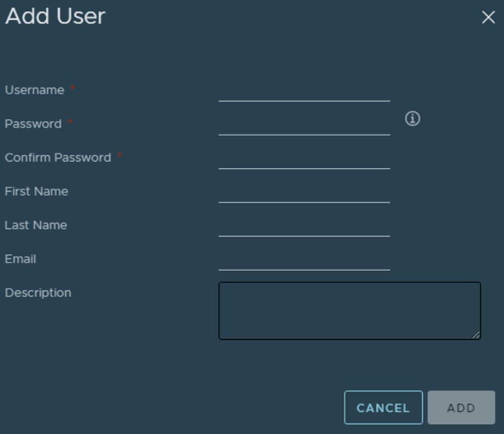Focus the Last Name input field

[x=304, y=227]
